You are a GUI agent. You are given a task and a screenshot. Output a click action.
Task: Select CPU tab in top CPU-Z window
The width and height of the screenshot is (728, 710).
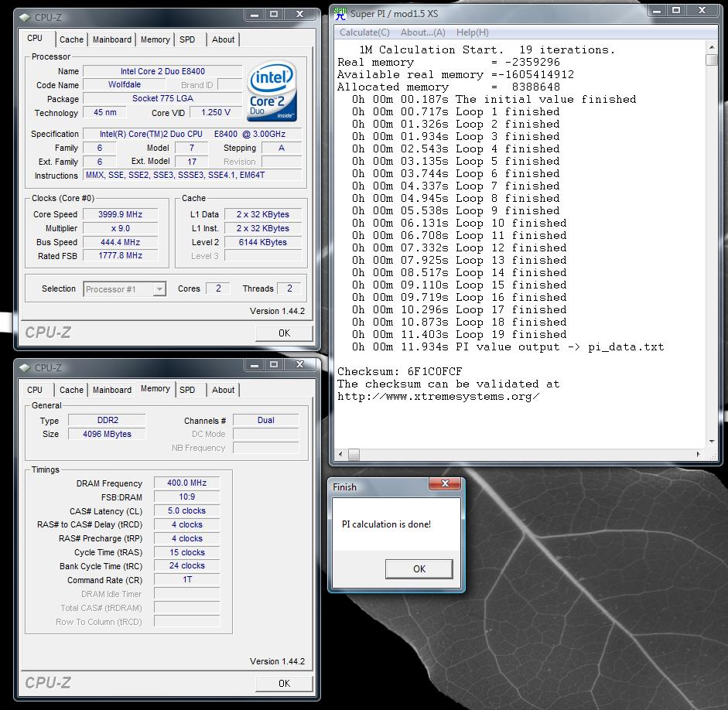[35, 39]
